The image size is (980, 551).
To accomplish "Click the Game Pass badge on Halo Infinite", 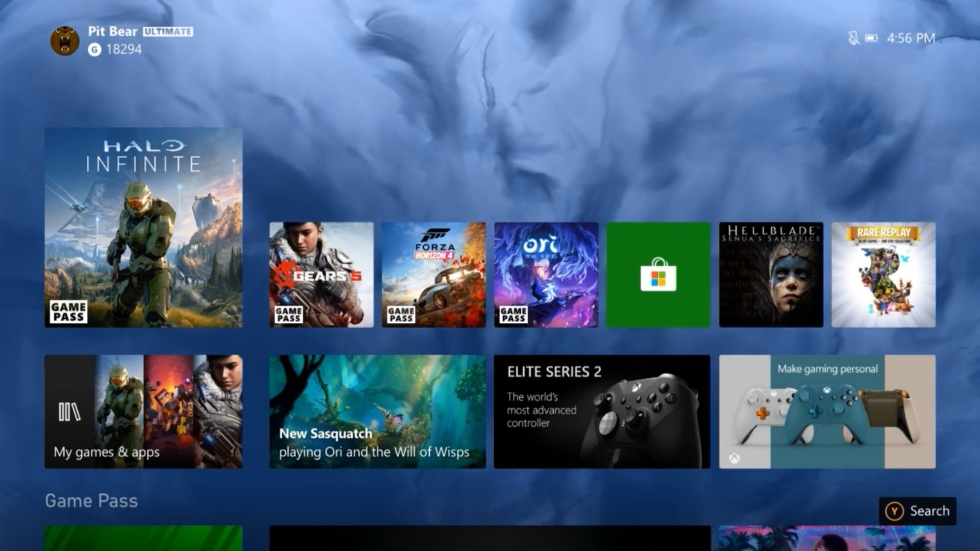I will [68, 312].
